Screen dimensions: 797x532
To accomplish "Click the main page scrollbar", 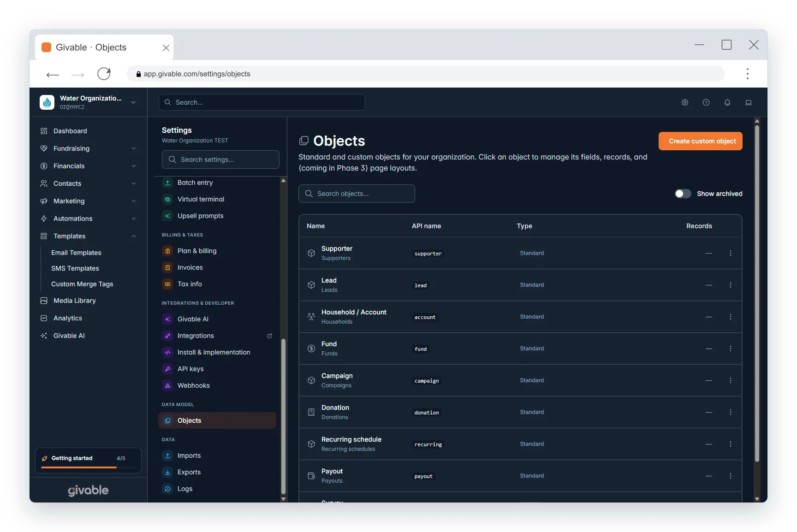I will tap(757, 294).
